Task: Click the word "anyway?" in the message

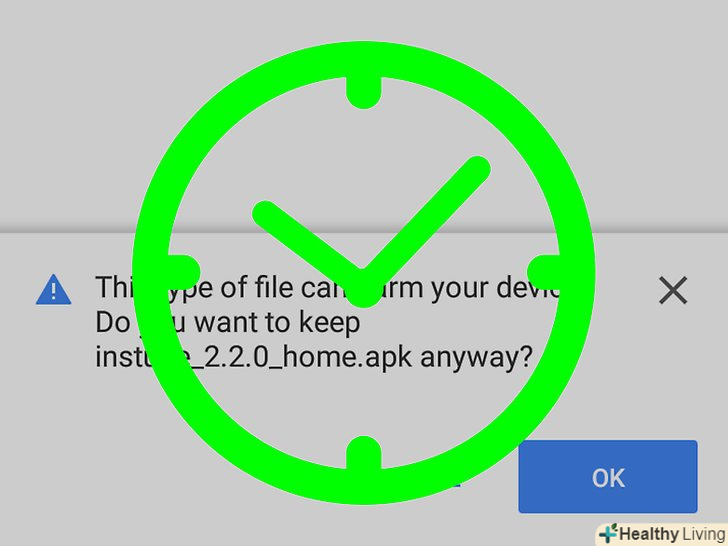Action: pos(476,358)
